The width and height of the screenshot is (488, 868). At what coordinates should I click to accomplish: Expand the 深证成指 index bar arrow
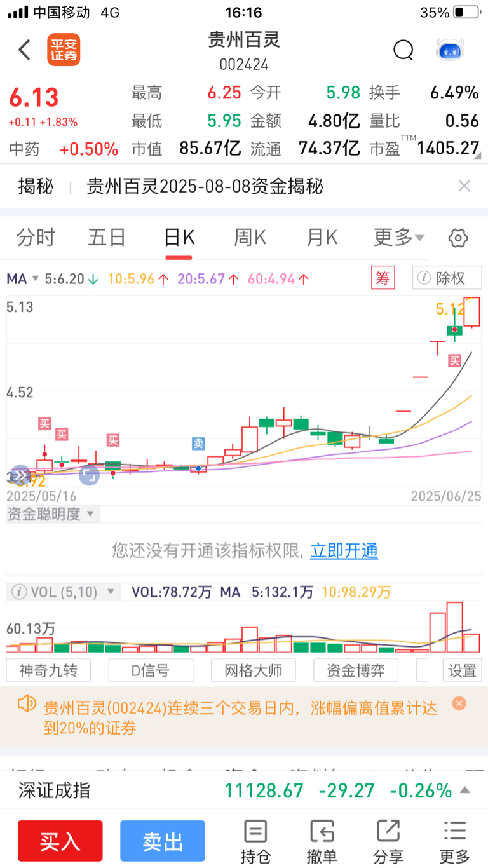[x=465, y=790]
